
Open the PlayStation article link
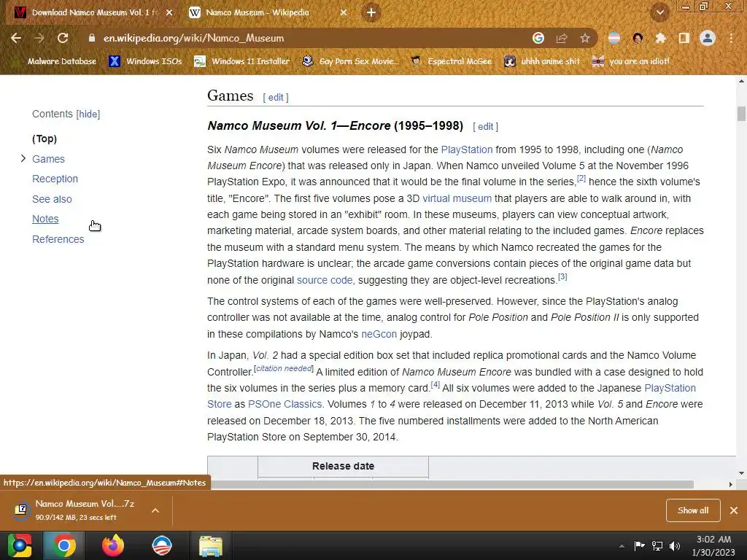click(466, 149)
